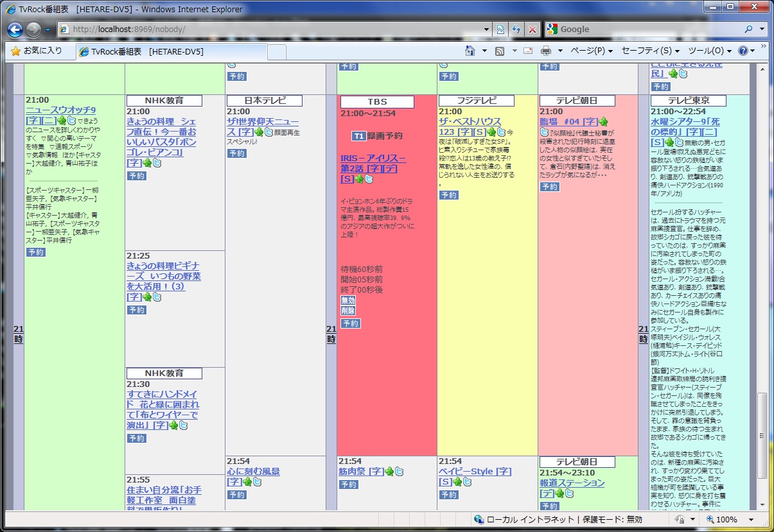774x532 pixels.
Task: Click the scrollbar down arrow
Action: coord(762,505)
